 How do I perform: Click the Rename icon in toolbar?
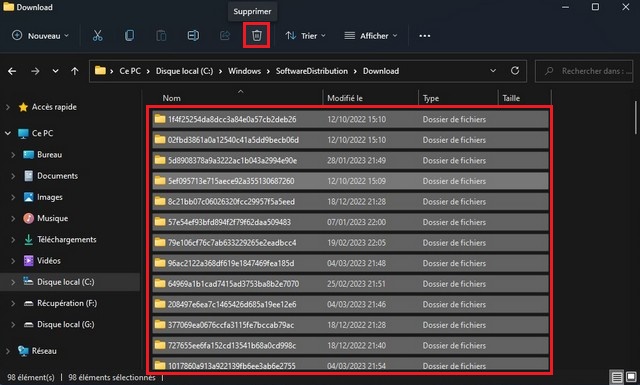pyautogui.click(x=193, y=36)
